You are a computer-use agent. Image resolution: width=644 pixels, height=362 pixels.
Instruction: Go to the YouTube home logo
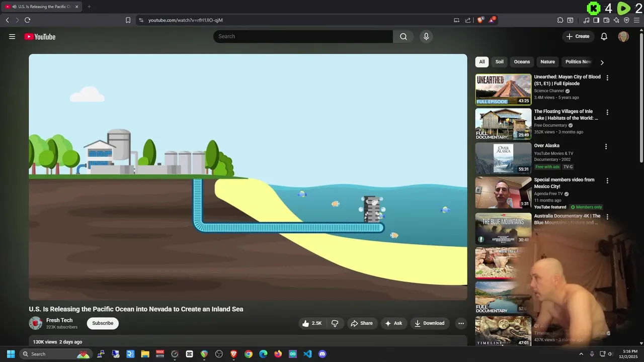pos(40,36)
